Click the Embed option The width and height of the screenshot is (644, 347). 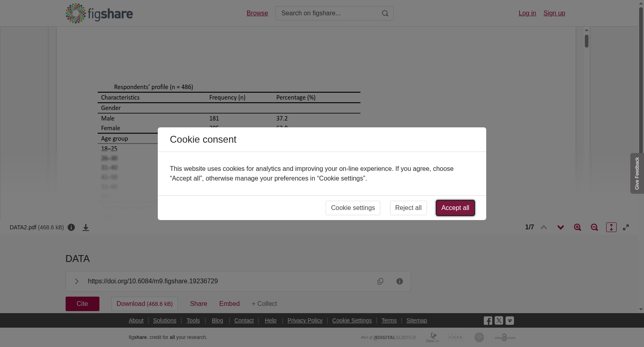(229, 304)
